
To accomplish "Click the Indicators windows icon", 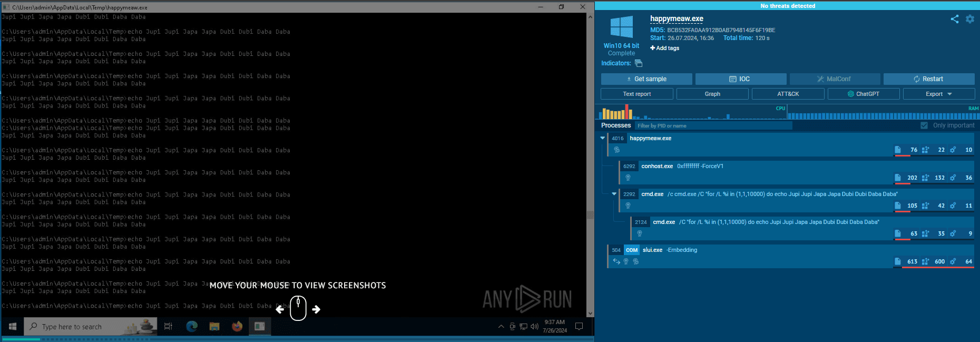I will pos(639,63).
